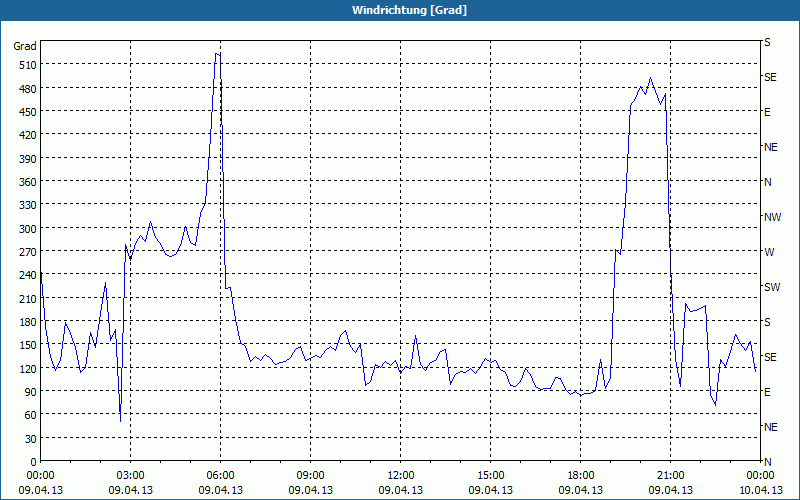Pick the 360 label on the left axis
800x500 pixels.
pyautogui.click(x=28, y=182)
